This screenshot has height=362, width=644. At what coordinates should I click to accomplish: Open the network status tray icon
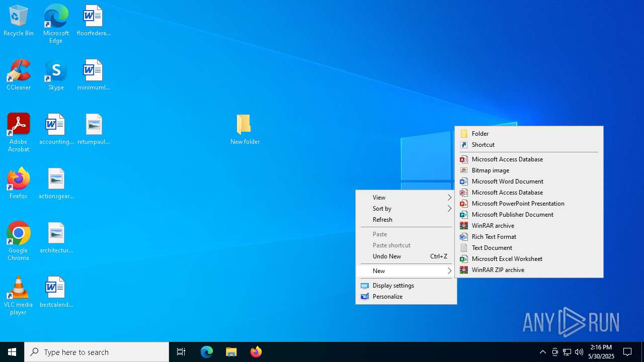coord(567,352)
